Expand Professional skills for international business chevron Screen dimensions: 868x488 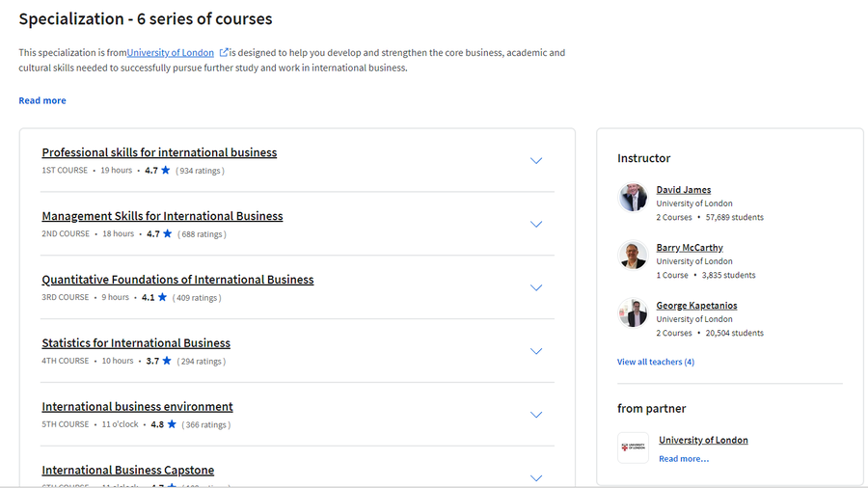536,160
